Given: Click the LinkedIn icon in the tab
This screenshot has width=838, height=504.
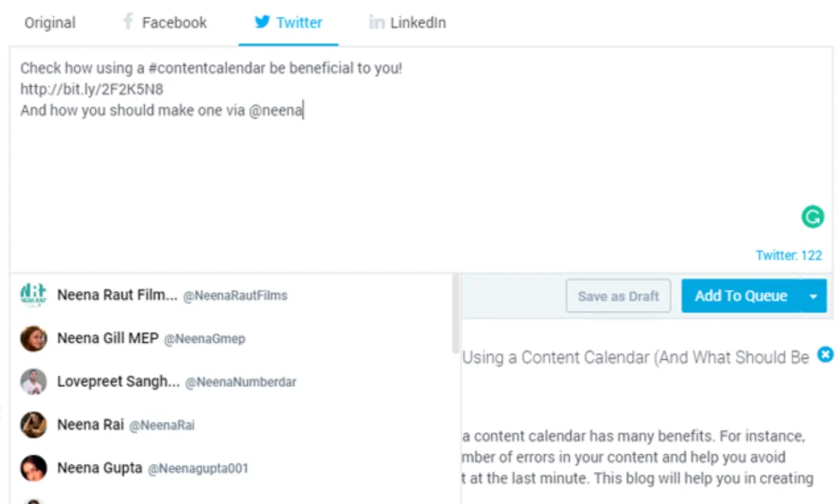Looking at the screenshot, I should tap(377, 23).
